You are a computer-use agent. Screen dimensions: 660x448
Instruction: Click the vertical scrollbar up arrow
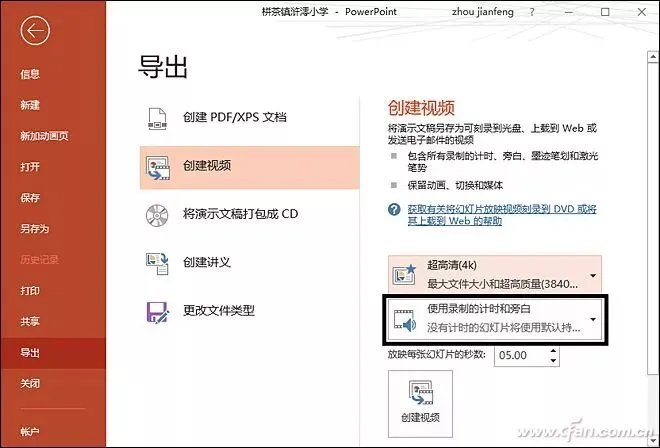(653, 56)
